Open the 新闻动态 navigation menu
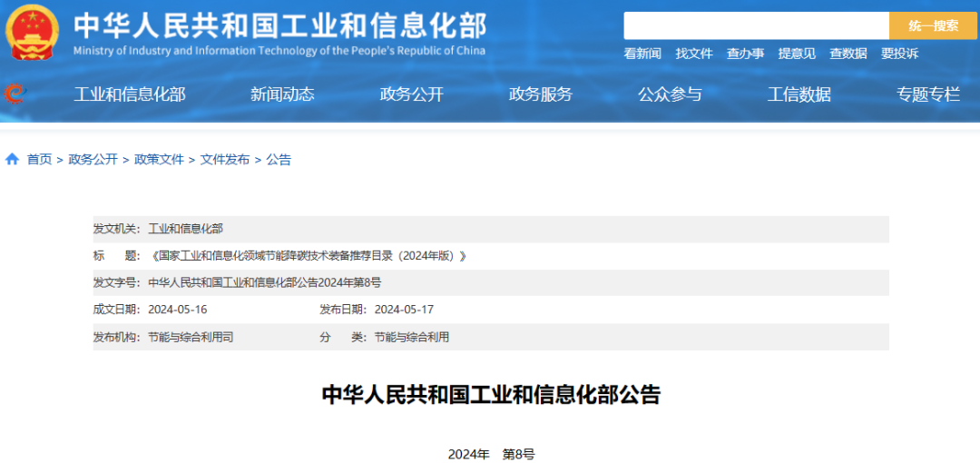Image resolution: width=980 pixels, height=463 pixels. tap(282, 94)
